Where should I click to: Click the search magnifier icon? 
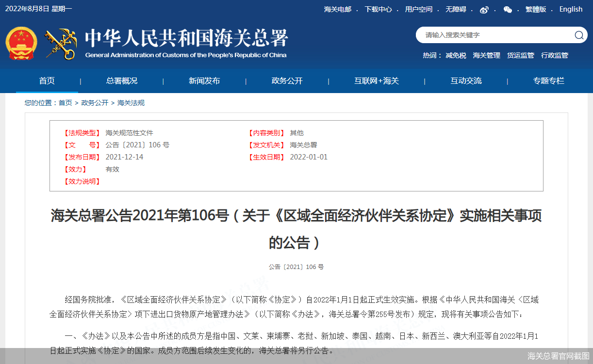click(578, 35)
